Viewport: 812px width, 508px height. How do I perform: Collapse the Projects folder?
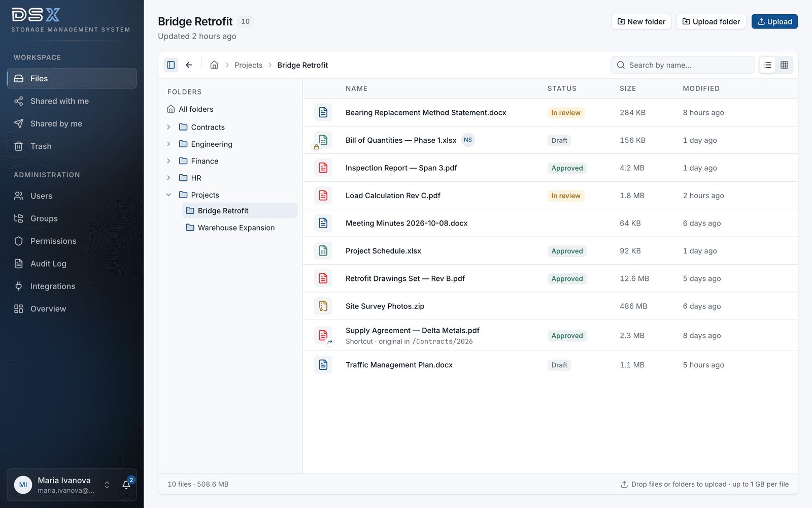click(x=169, y=195)
